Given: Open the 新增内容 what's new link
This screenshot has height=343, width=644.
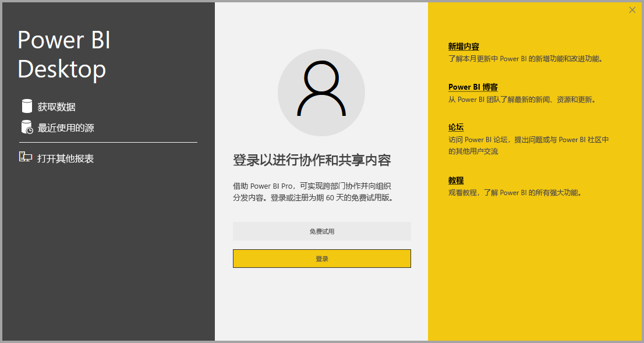Looking at the screenshot, I should point(463,47).
